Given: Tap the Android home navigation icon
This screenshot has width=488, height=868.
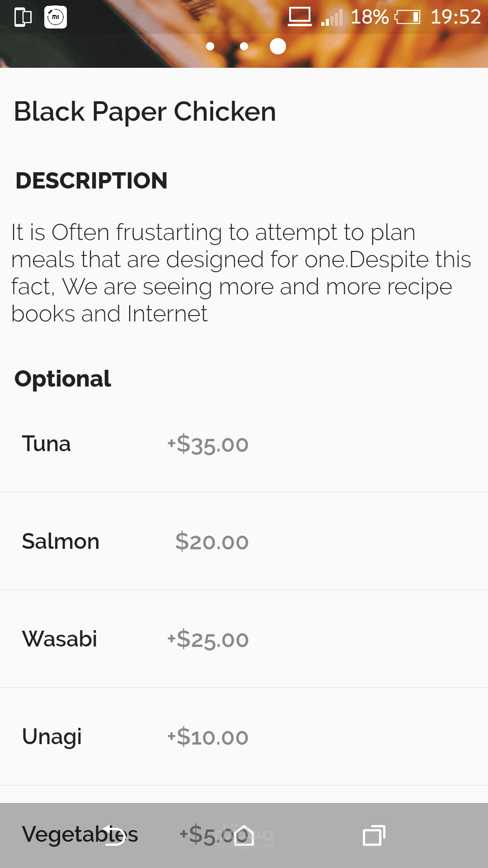Looking at the screenshot, I should tap(244, 835).
